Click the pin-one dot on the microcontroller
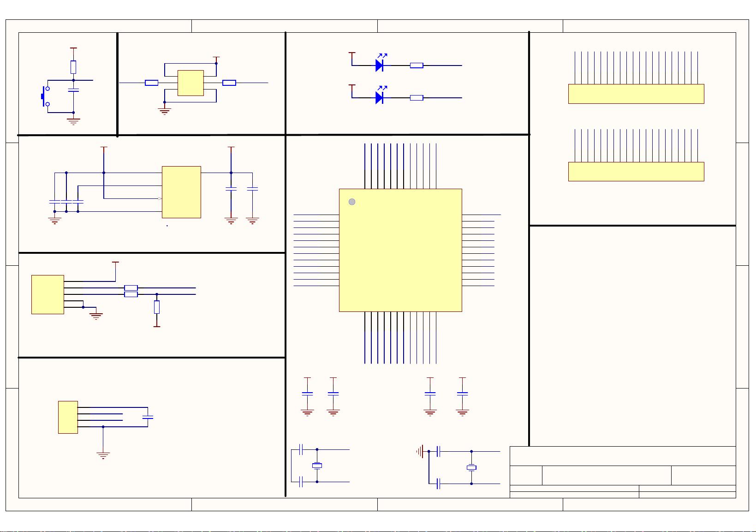Viewport: 756px width, 532px height. (352, 202)
